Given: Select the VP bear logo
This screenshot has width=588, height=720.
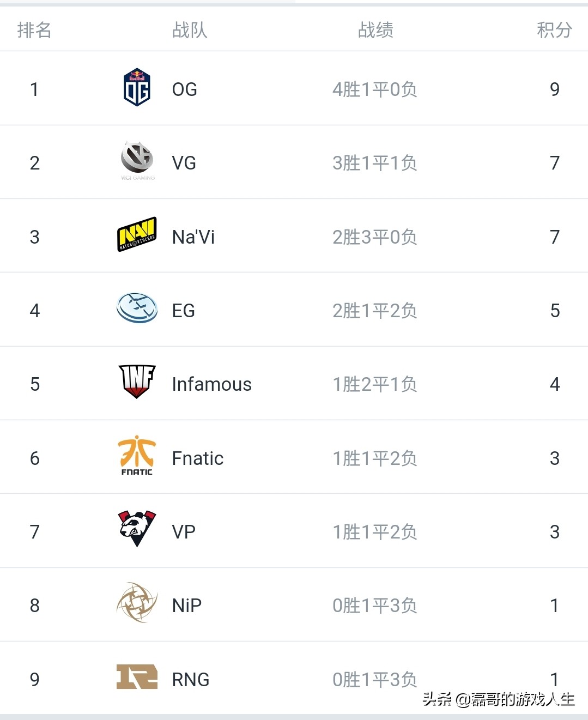Looking at the screenshot, I should pyautogui.click(x=137, y=529).
